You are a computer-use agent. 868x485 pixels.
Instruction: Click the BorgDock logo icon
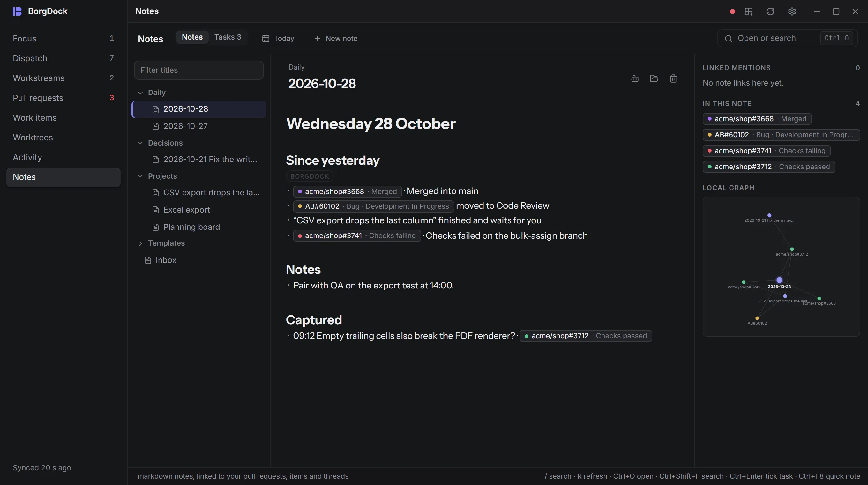click(x=17, y=11)
